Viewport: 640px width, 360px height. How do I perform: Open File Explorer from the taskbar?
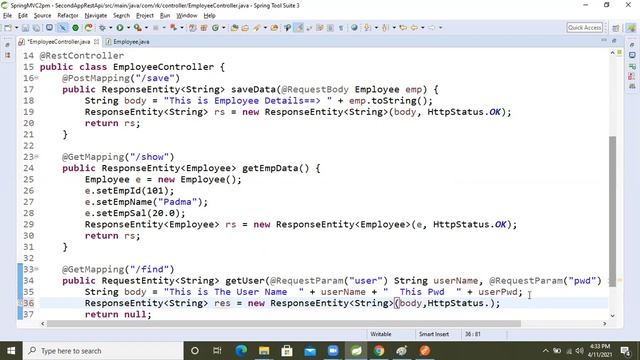(264, 351)
